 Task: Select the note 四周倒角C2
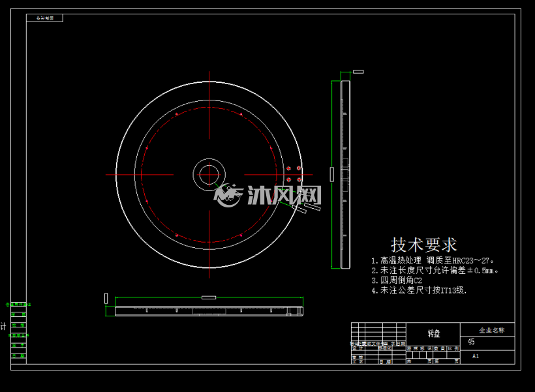[397, 280]
